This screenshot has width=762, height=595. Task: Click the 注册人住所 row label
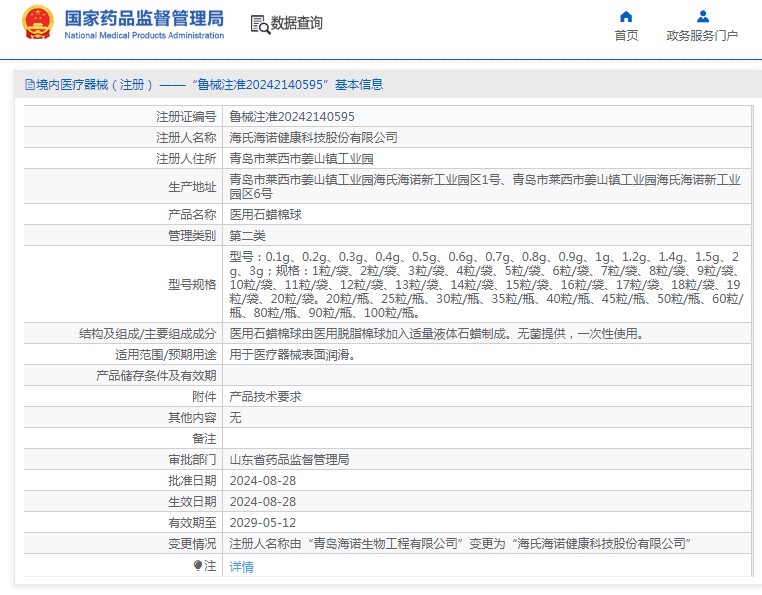pyautogui.click(x=186, y=158)
